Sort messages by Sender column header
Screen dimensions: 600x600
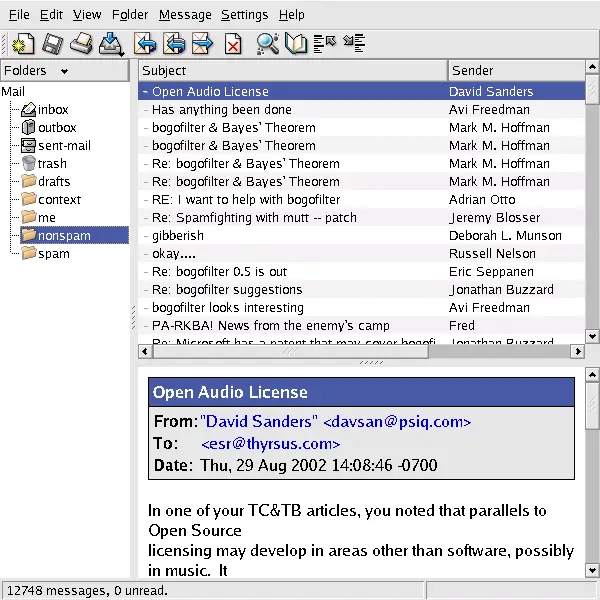515,70
